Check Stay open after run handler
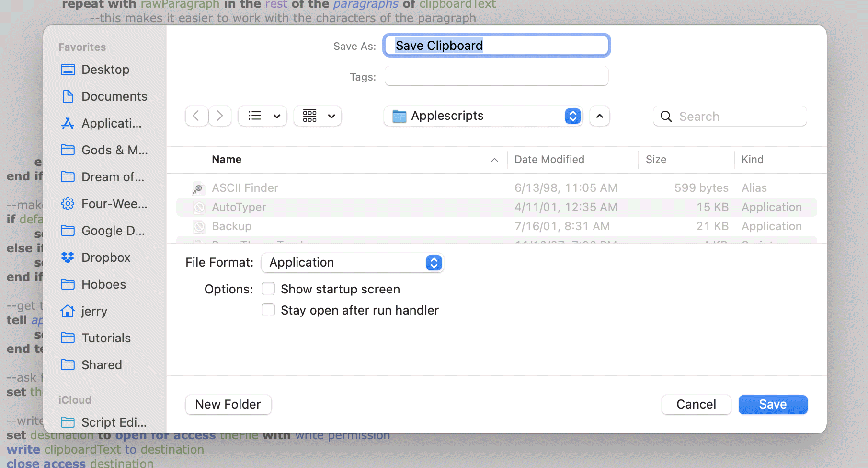 point(268,310)
